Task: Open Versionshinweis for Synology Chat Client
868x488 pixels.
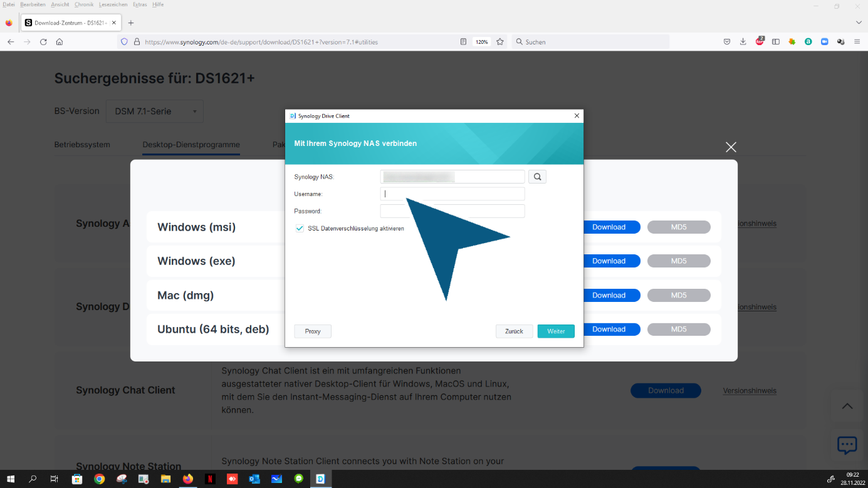Action: [750, 391]
